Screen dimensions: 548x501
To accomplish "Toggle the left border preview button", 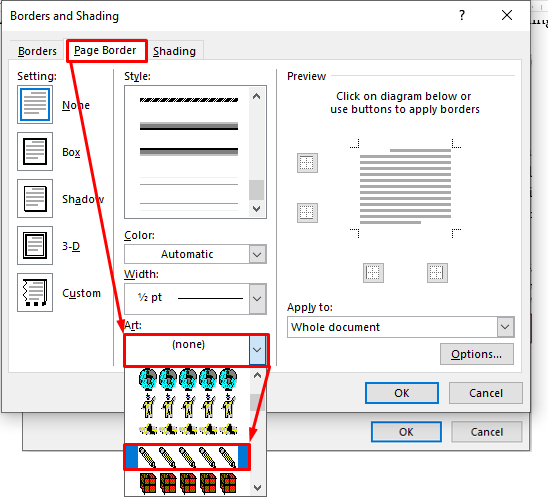I will [x=373, y=273].
